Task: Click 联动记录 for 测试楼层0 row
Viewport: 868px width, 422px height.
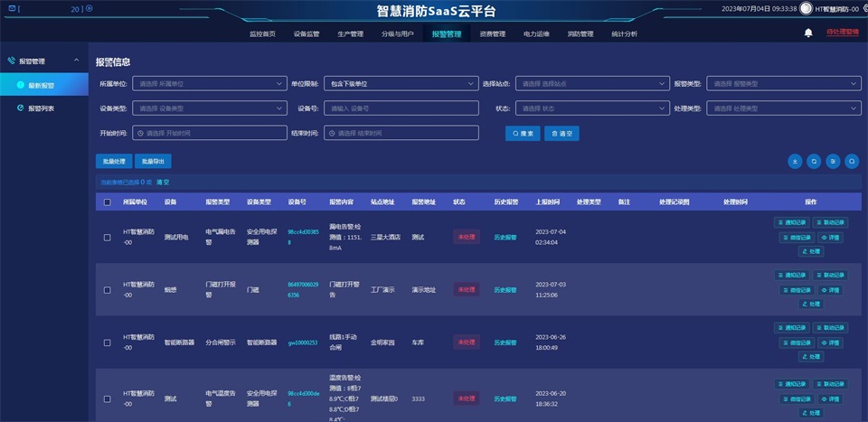Action: 830,384
